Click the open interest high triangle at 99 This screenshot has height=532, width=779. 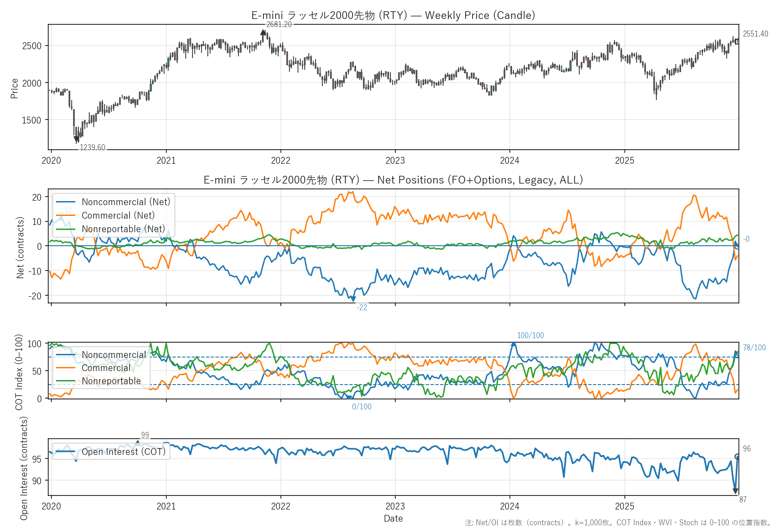tap(137, 443)
